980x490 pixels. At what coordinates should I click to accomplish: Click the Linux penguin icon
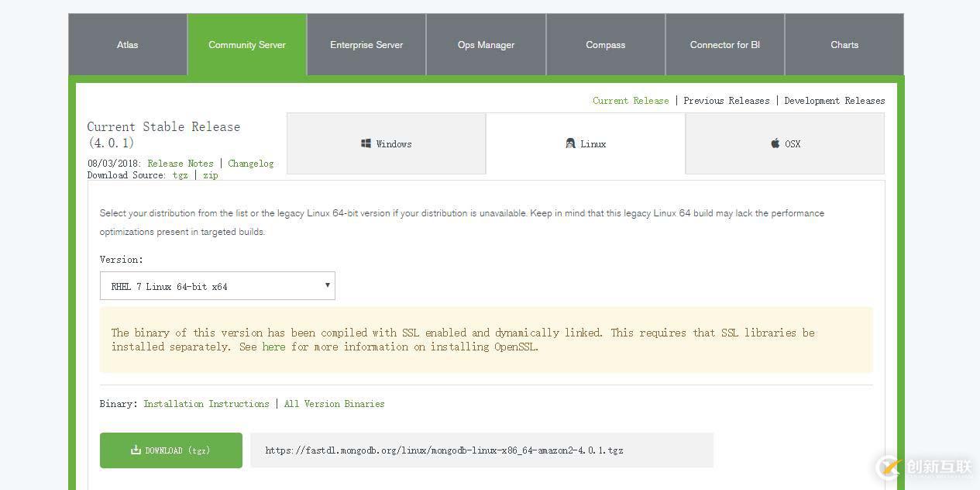pyautogui.click(x=570, y=143)
